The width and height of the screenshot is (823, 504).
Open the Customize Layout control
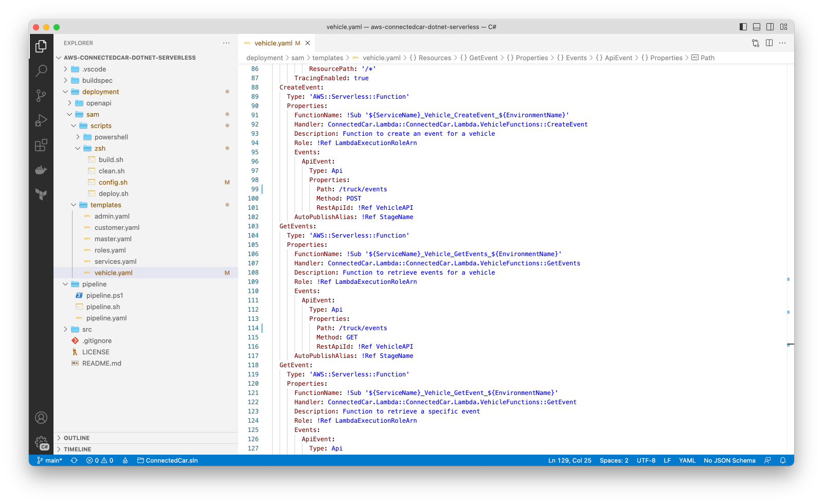tap(784, 27)
